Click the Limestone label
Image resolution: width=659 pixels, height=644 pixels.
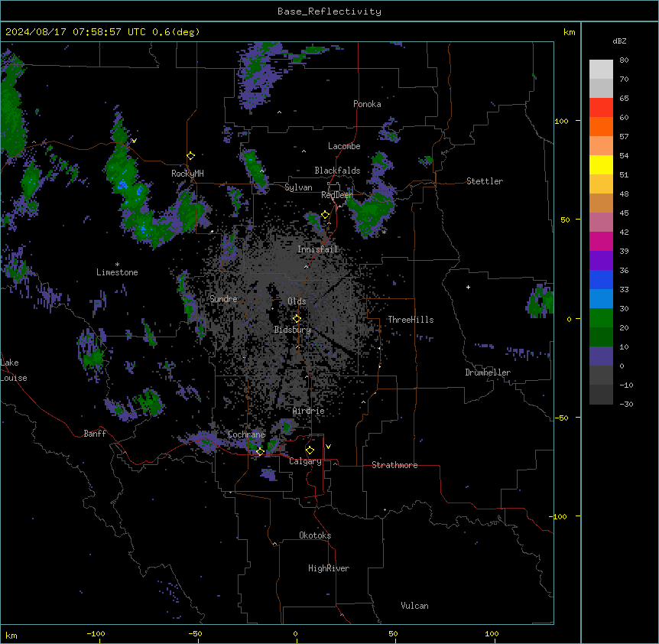[117, 272]
